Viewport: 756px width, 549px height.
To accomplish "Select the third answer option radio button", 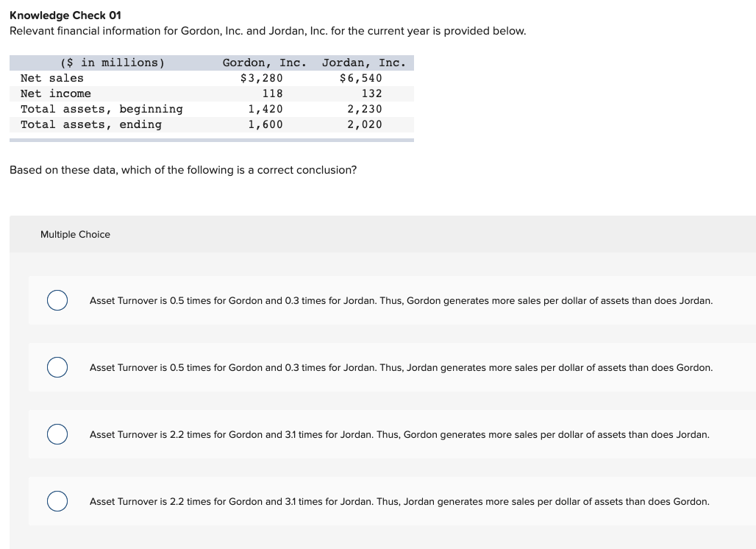I will tap(57, 434).
